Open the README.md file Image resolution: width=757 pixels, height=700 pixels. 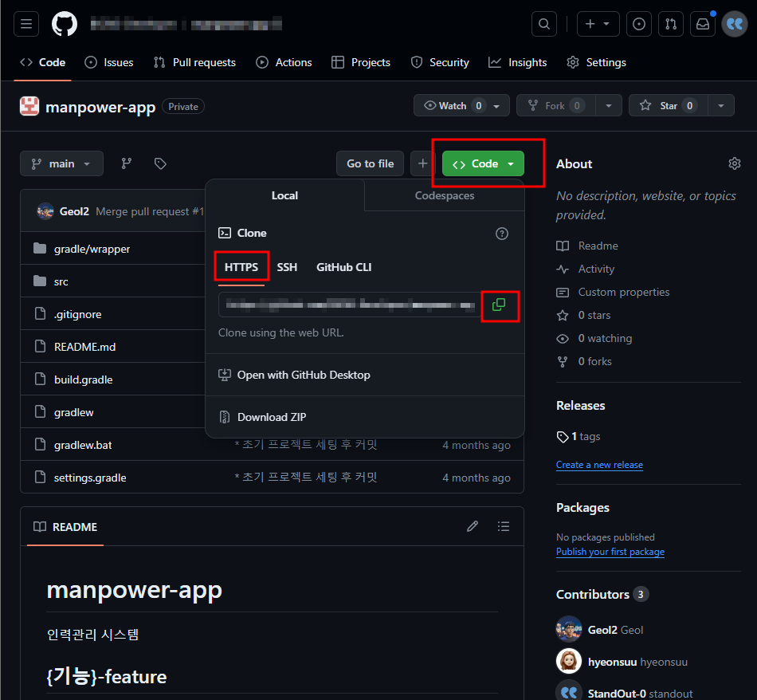(x=85, y=347)
